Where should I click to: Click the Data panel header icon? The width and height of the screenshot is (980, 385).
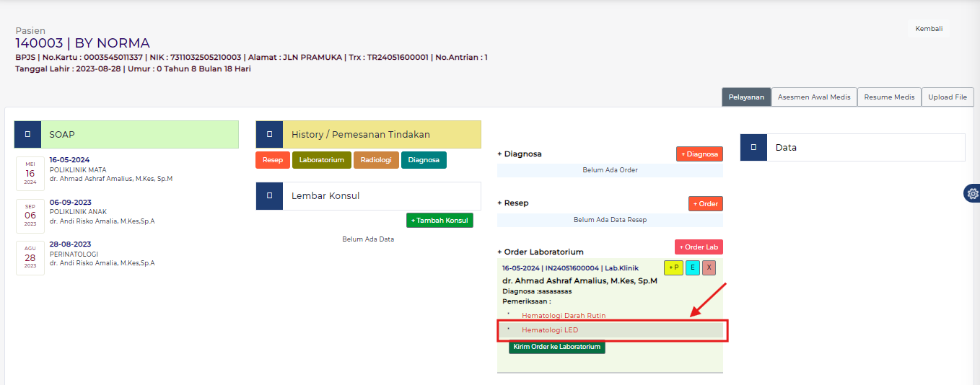(x=753, y=147)
